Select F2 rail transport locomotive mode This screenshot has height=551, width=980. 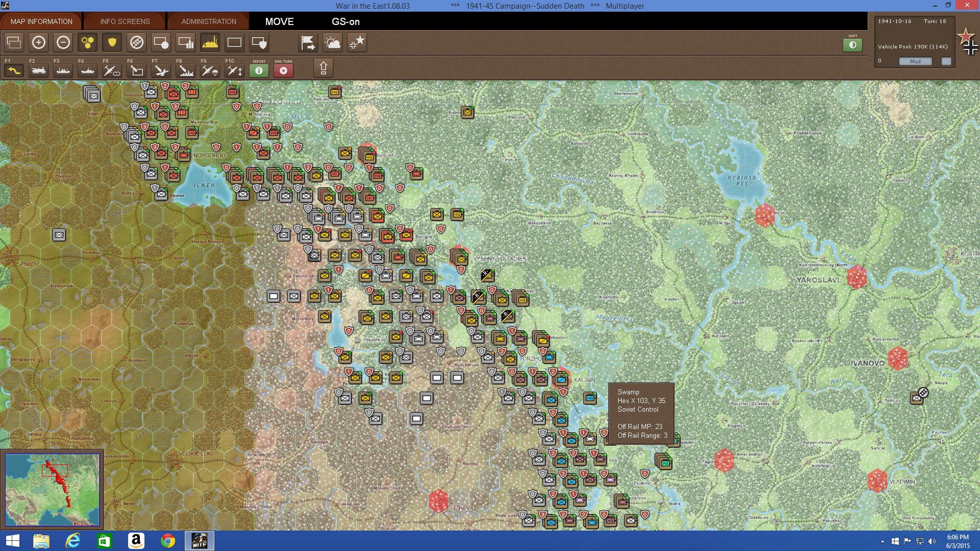click(x=39, y=70)
